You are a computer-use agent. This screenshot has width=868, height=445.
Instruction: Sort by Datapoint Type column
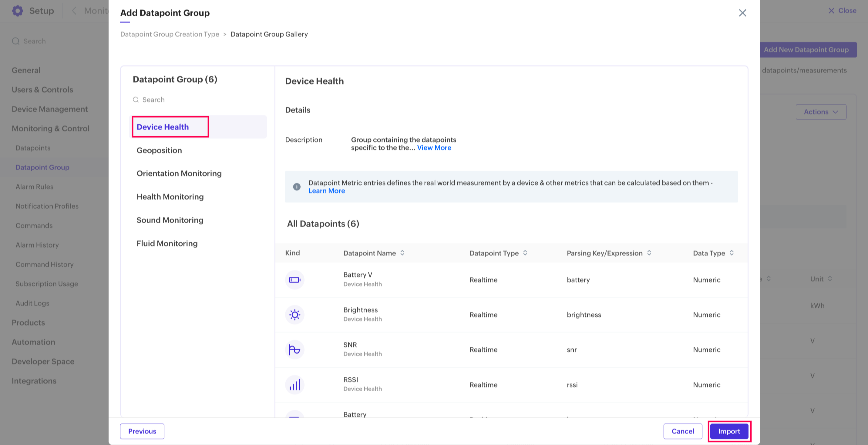point(525,253)
